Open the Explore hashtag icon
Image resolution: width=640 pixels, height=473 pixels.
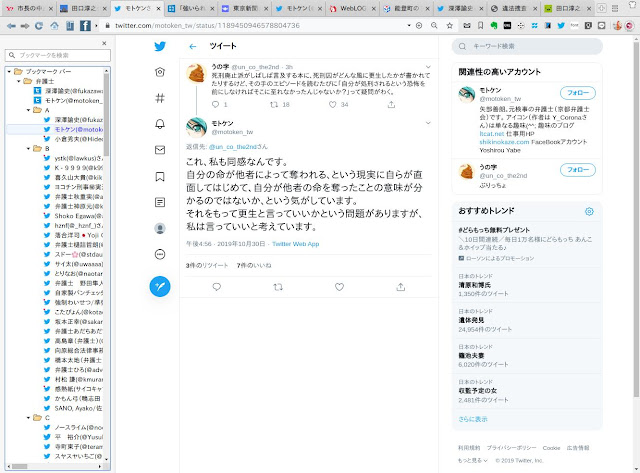click(x=160, y=98)
